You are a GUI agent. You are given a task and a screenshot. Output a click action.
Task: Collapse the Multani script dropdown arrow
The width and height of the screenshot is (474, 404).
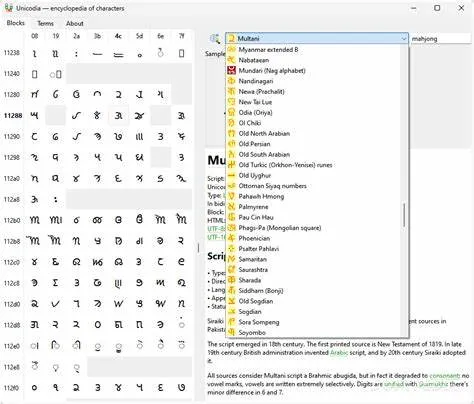point(404,39)
